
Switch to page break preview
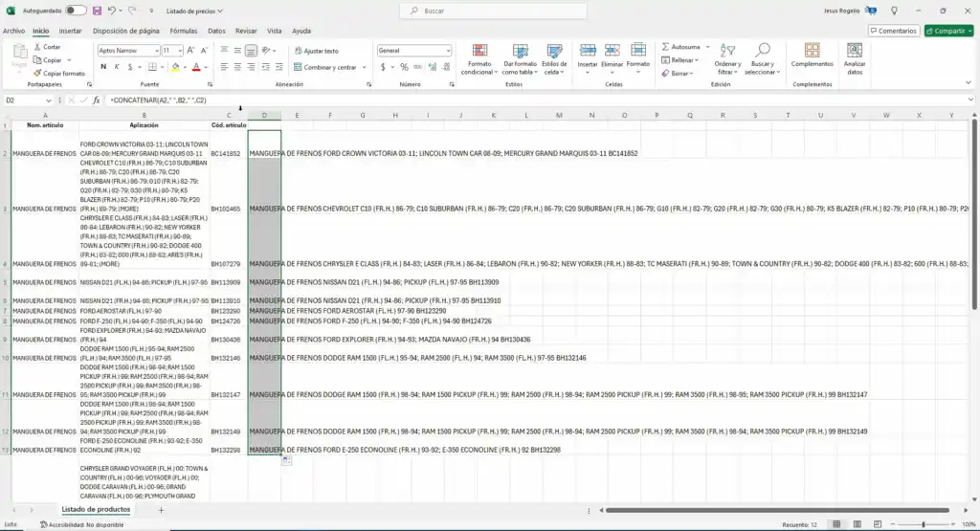pyautogui.click(x=878, y=524)
